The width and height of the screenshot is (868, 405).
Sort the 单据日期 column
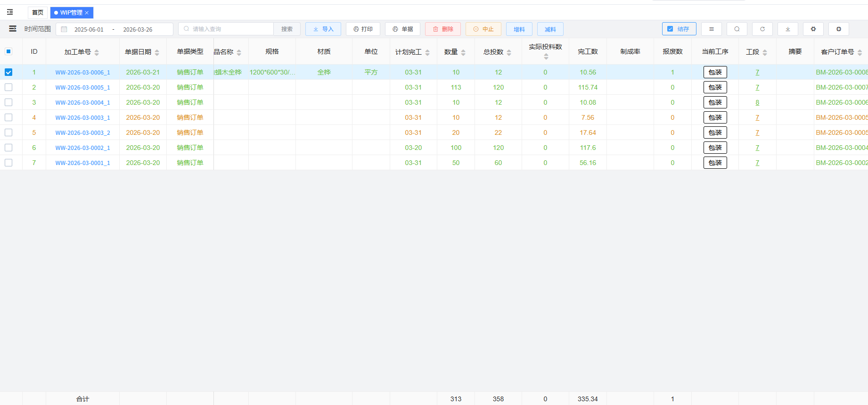tap(157, 52)
